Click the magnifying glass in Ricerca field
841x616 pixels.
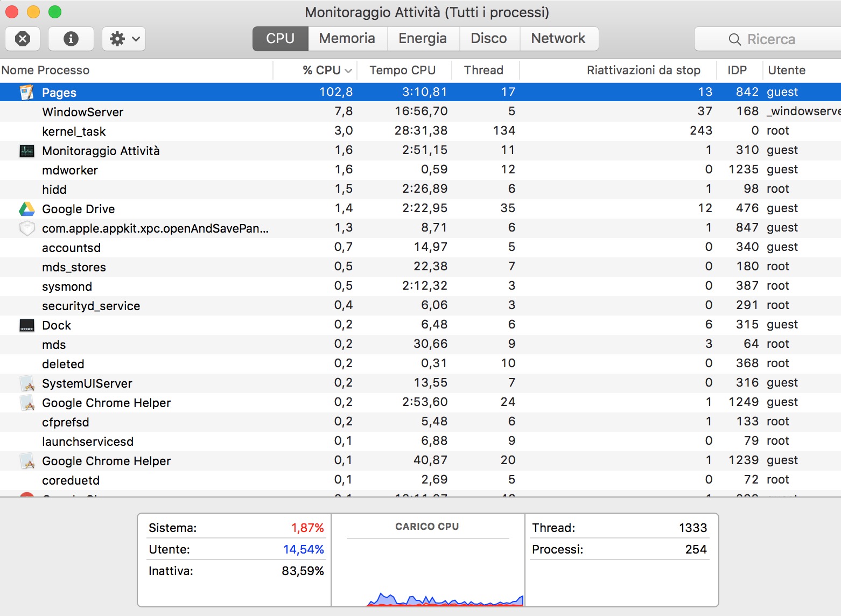tap(734, 39)
